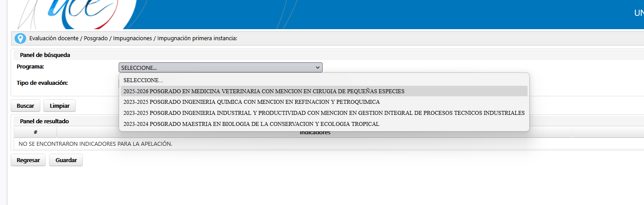Select 2023-2025 Ingenieria Quimica program option
Image resolution: width=644 pixels, height=205 pixels.
[x=251, y=102]
